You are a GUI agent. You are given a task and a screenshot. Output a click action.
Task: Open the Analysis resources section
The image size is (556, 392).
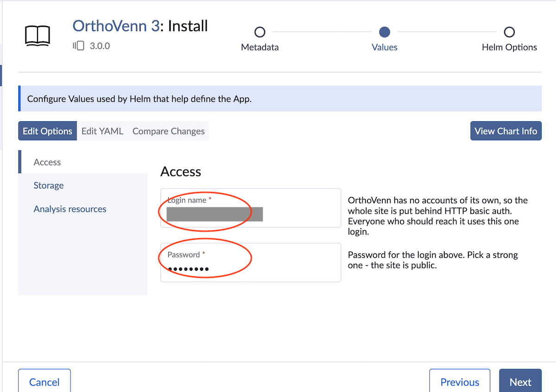83,209
